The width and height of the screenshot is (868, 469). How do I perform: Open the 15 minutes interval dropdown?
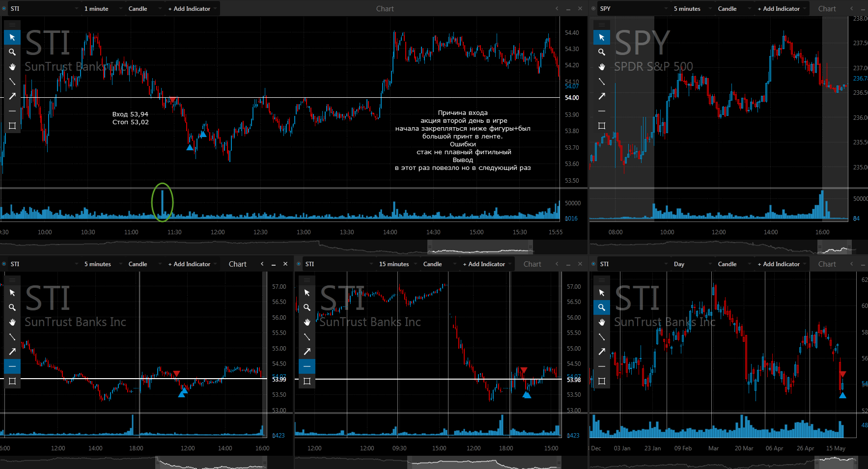coord(397,264)
